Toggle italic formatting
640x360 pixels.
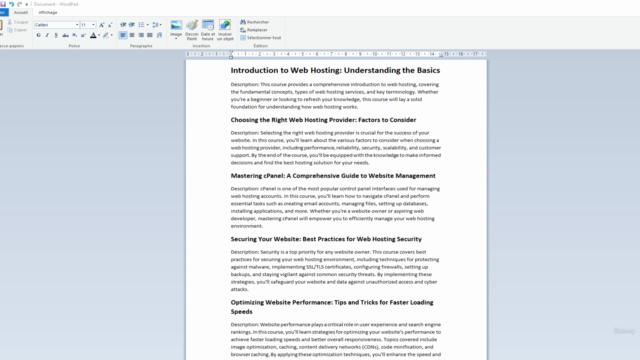pyautogui.click(x=47, y=36)
